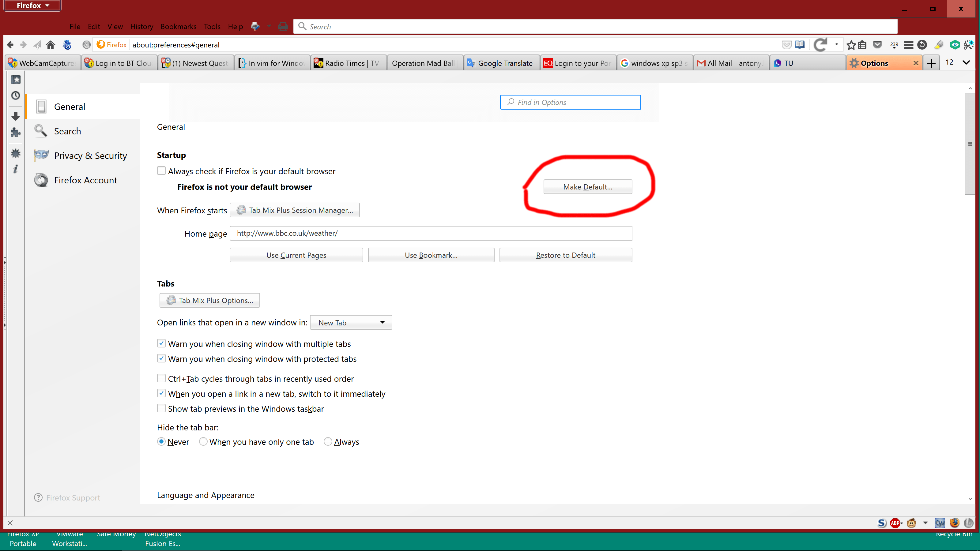Open the Firefox app menu dropdown
The image size is (980, 551).
click(x=32, y=5)
